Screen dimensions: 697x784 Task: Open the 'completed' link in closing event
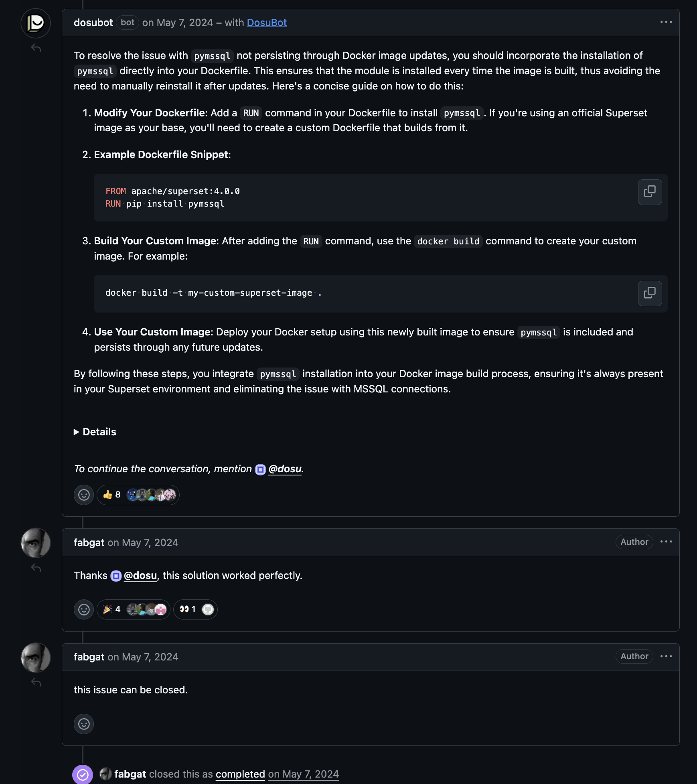[x=240, y=774]
